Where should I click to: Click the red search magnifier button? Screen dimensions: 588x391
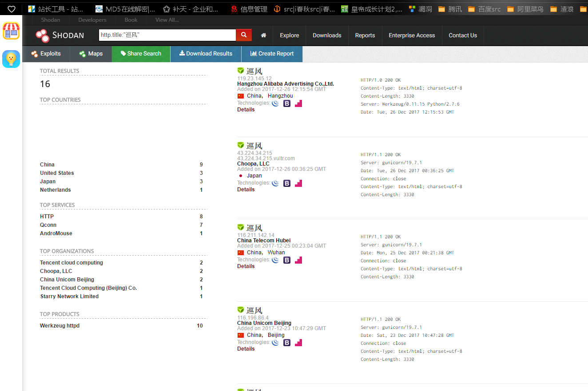[x=244, y=35]
